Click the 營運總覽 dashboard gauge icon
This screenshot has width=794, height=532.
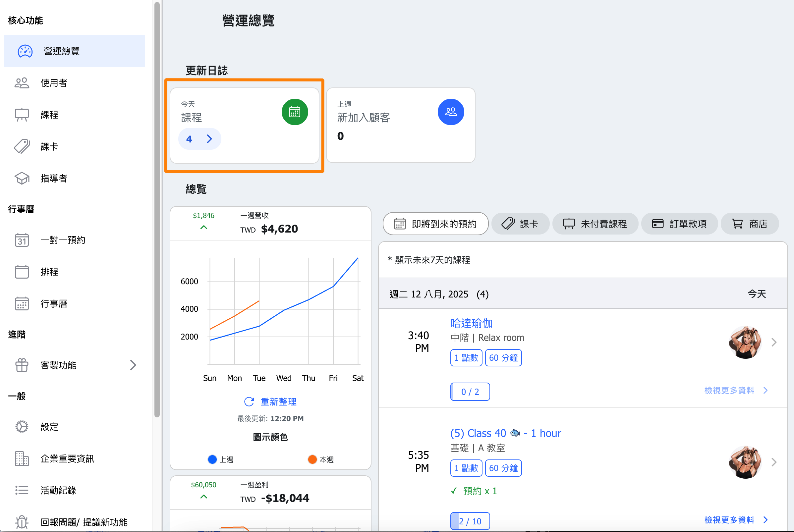click(25, 51)
